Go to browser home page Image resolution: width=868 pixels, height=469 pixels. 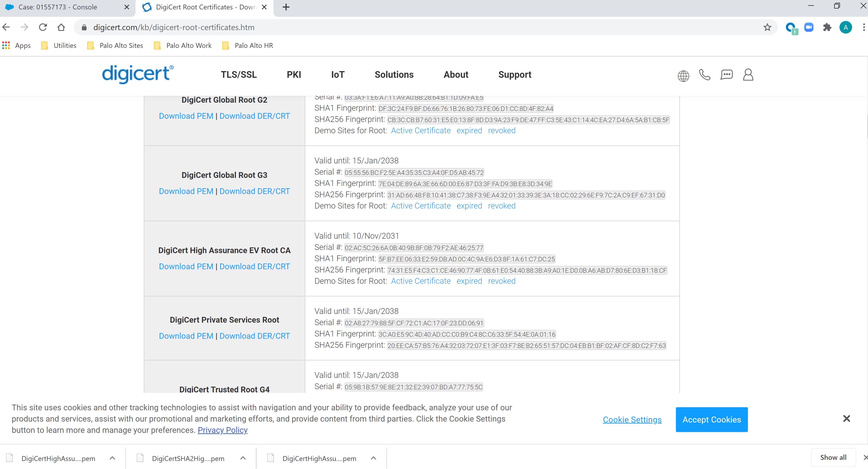61,27
